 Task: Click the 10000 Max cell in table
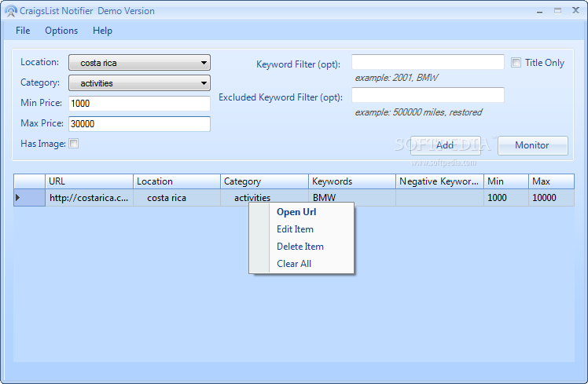551,197
